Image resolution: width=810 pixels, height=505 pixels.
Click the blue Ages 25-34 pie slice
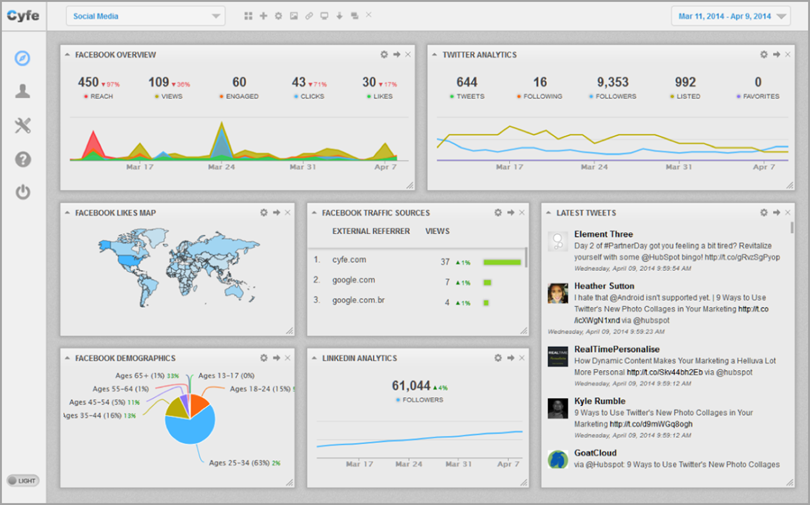[190, 429]
